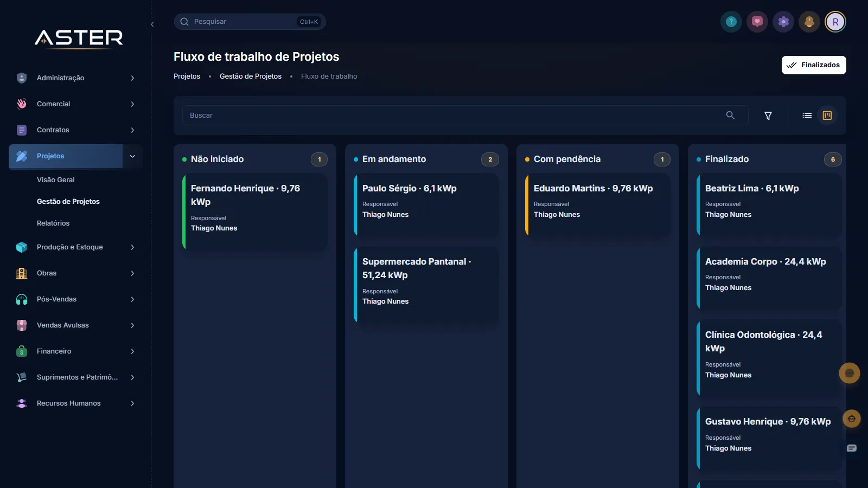Open Eduardo Martins 9,76 kWp card
868x488 pixels.
(x=598, y=204)
